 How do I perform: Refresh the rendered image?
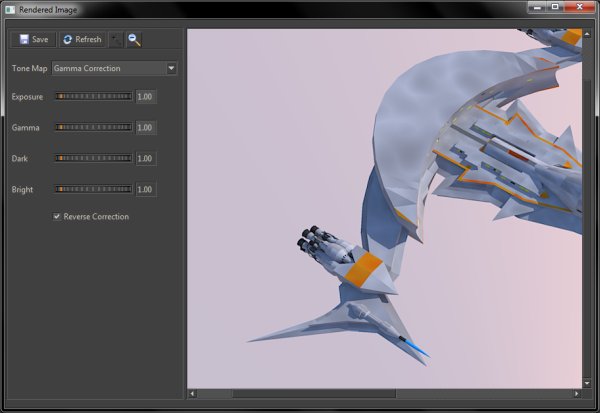[x=82, y=40]
